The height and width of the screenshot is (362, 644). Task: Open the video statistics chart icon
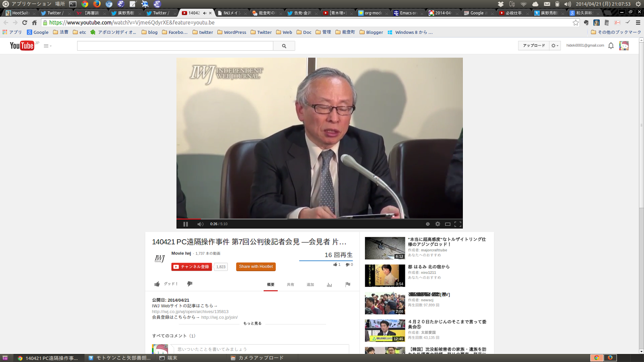pyautogui.click(x=329, y=284)
